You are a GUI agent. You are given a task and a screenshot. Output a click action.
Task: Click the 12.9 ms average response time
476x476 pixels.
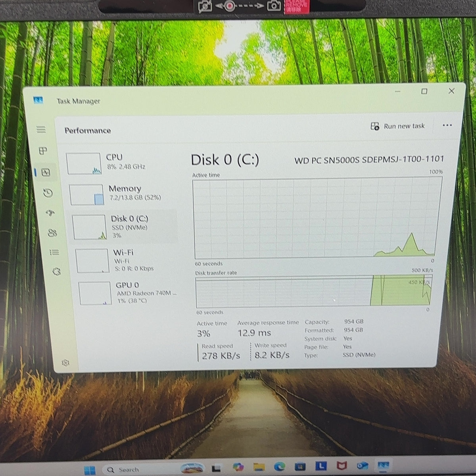pos(254,333)
